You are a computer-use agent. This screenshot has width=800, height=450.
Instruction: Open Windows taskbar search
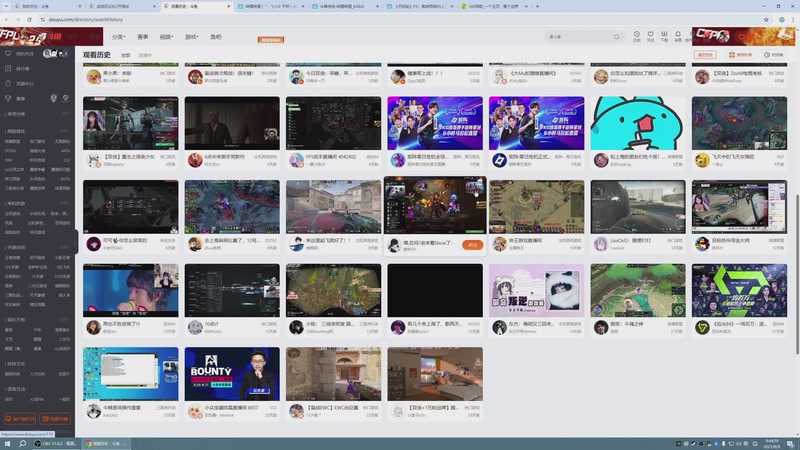(22, 444)
